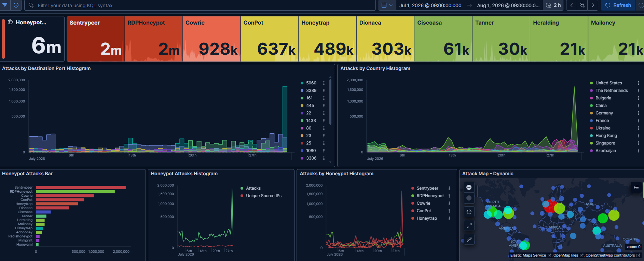
Task: Expand the Attack Map layer panel
Action: point(636,187)
